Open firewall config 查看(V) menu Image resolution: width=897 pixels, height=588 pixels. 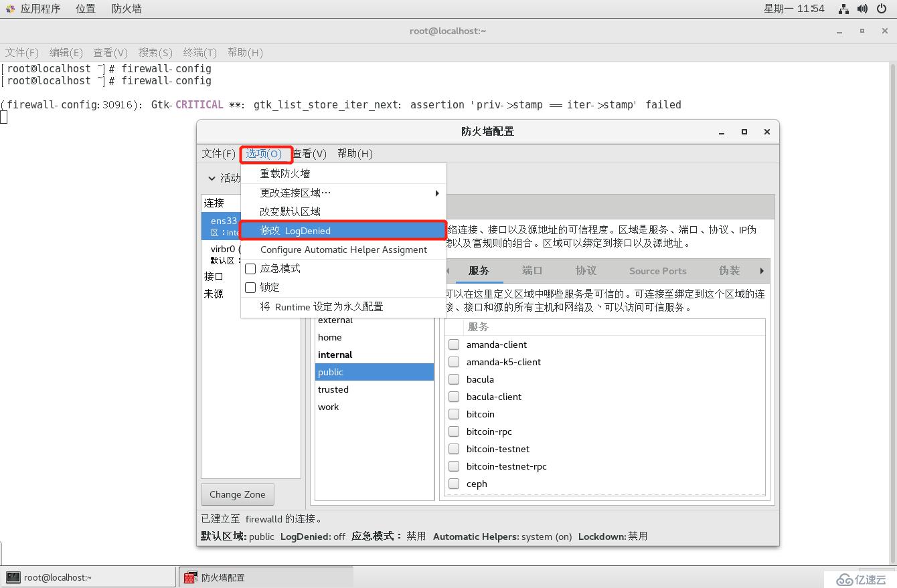pos(309,154)
